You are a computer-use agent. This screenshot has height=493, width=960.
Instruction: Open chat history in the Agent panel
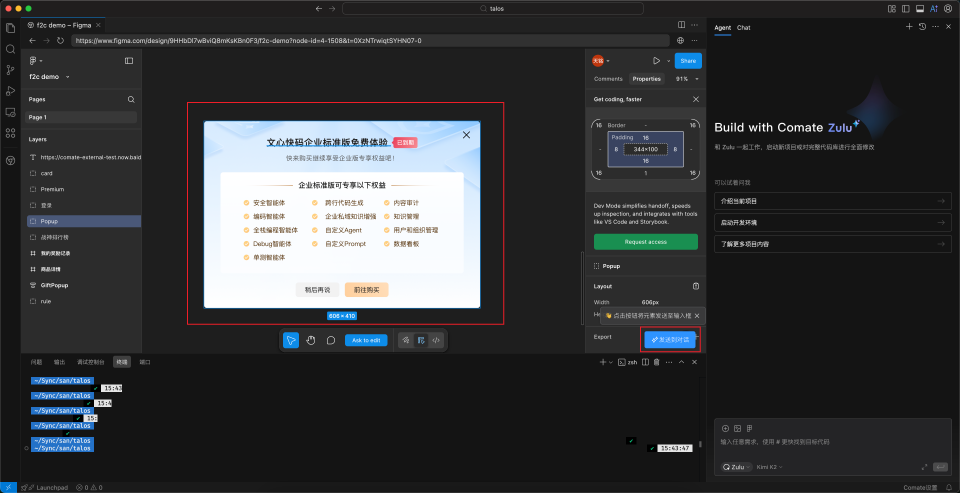921,27
